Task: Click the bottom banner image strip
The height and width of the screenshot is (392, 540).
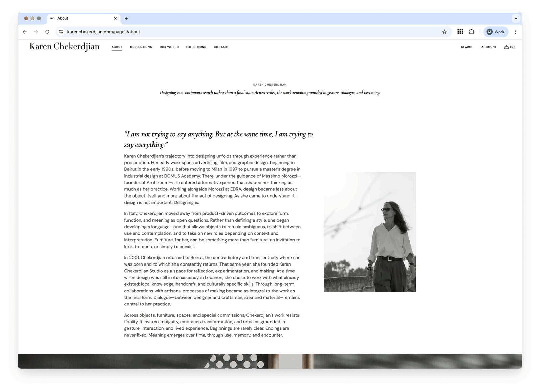Action: [270, 361]
